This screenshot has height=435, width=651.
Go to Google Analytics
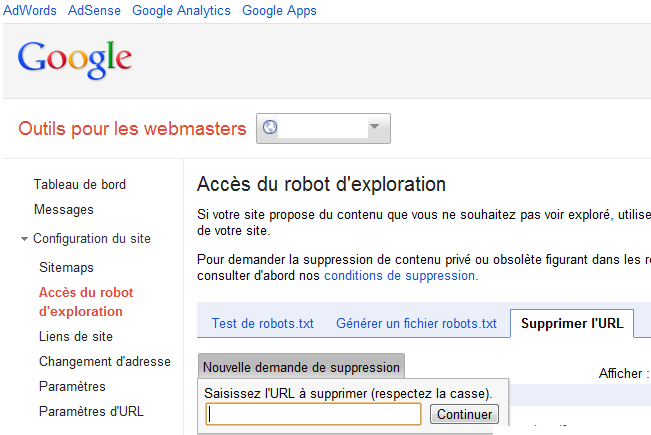click(181, 10)
